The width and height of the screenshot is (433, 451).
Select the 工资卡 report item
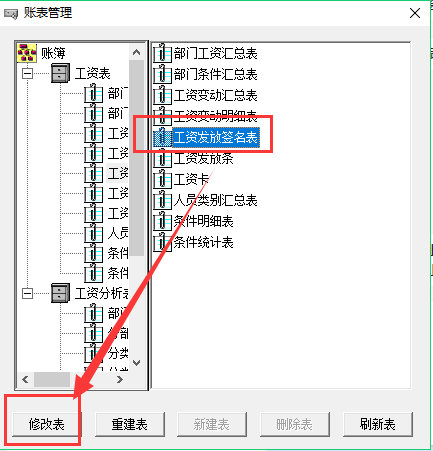tap(181, 179)
